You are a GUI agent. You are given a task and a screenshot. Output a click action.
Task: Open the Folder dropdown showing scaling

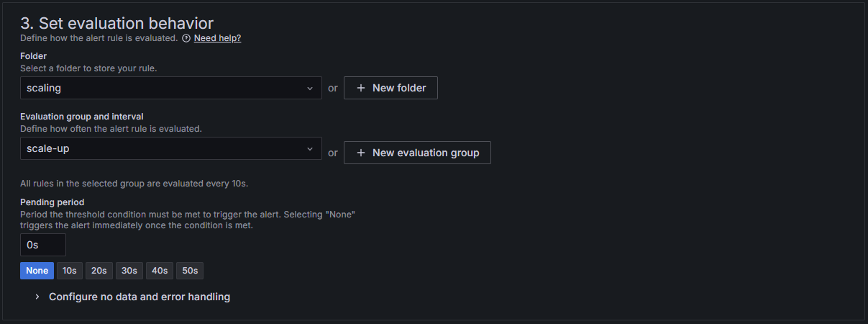pos(171,88)
